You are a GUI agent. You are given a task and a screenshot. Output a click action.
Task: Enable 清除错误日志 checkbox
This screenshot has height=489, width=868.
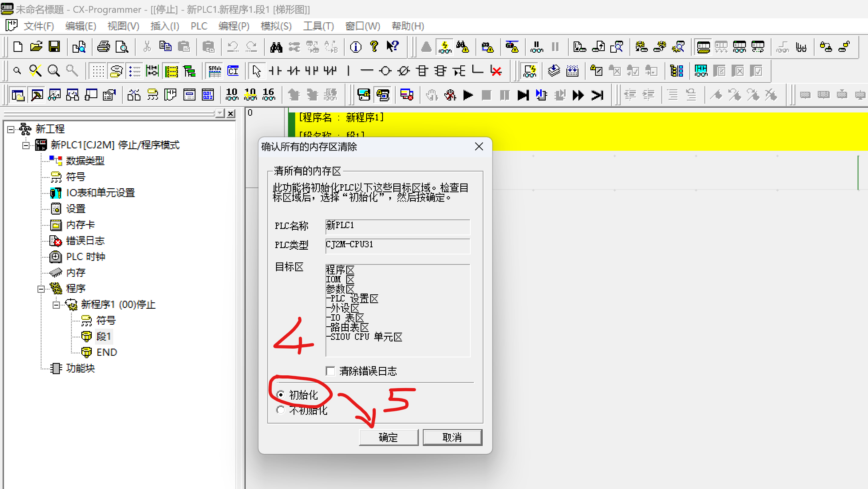point(330,371)
